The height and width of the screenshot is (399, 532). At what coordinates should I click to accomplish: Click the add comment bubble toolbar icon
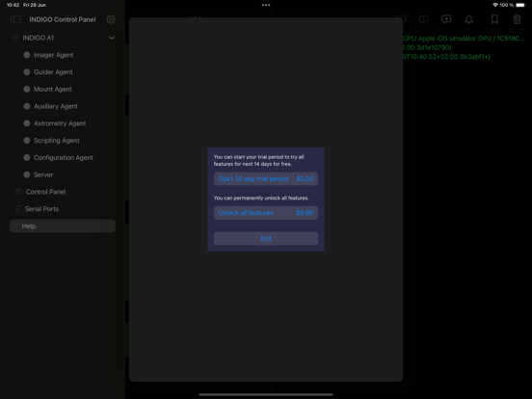click(x=446, y=19)
